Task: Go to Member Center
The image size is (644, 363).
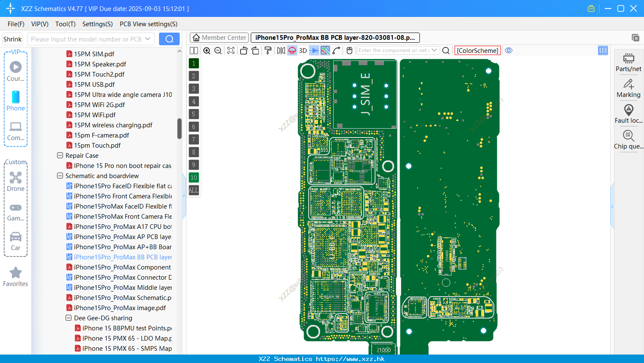Action: (219, 38)
